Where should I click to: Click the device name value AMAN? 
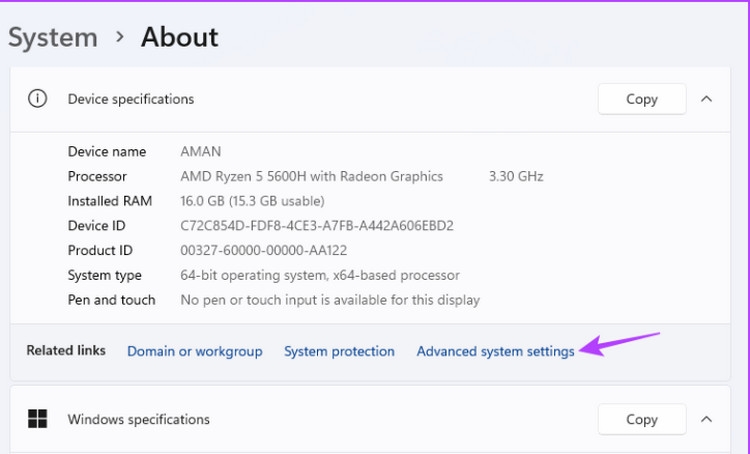pos(200,152)
